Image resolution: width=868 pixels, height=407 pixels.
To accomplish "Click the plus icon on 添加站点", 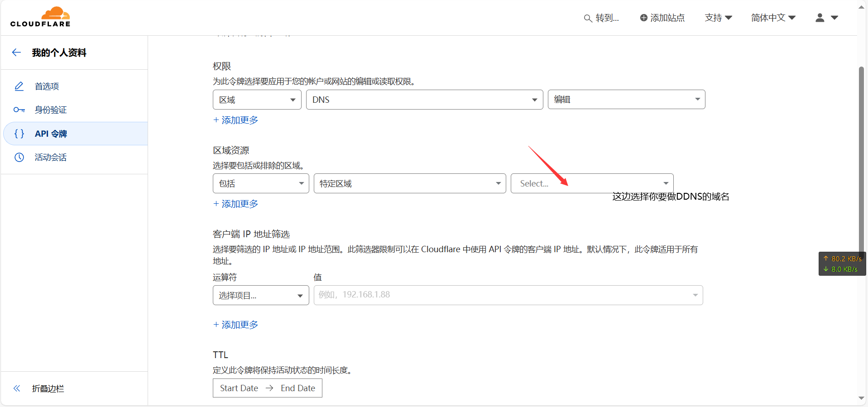I will [643, 18].
